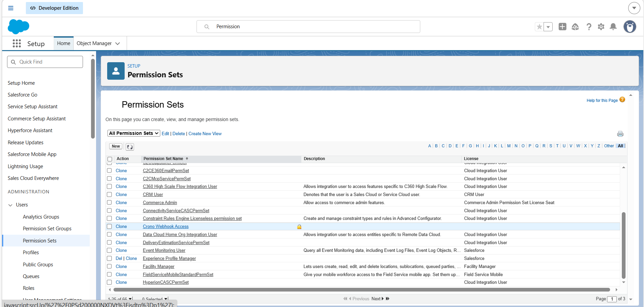Click the New permission set button
Screen dimensions: 644x307
(x=116, y=146)
